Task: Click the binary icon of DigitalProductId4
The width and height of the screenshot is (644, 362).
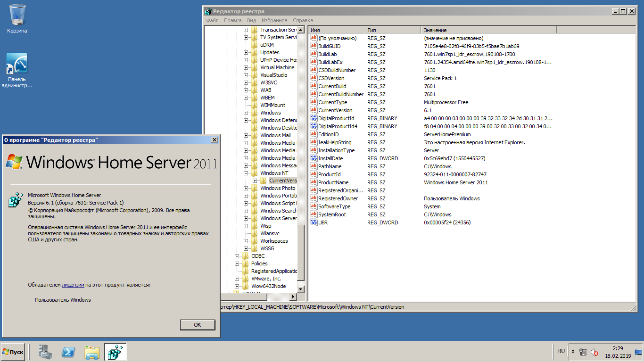Action: [x=314, y=126]
